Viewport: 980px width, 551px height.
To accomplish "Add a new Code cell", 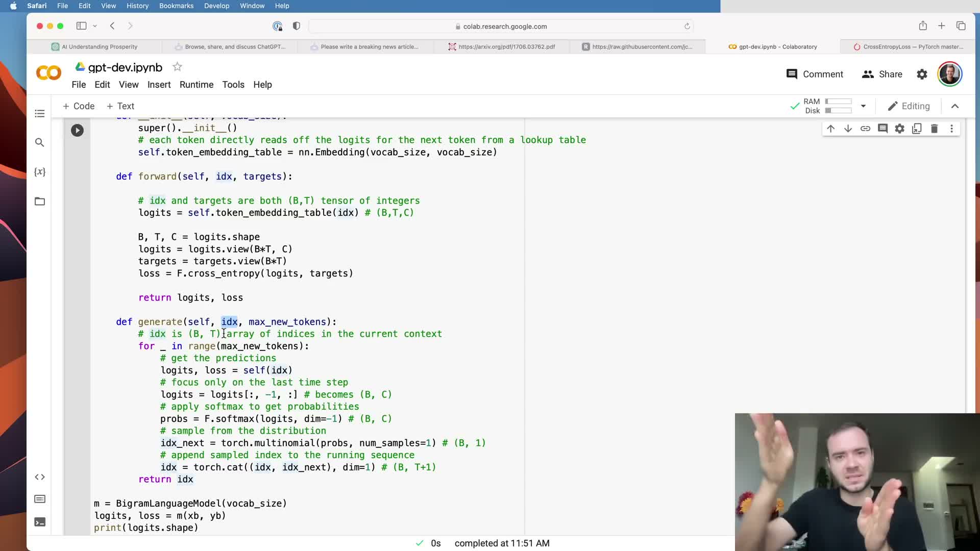I will [x=79, y=106].
